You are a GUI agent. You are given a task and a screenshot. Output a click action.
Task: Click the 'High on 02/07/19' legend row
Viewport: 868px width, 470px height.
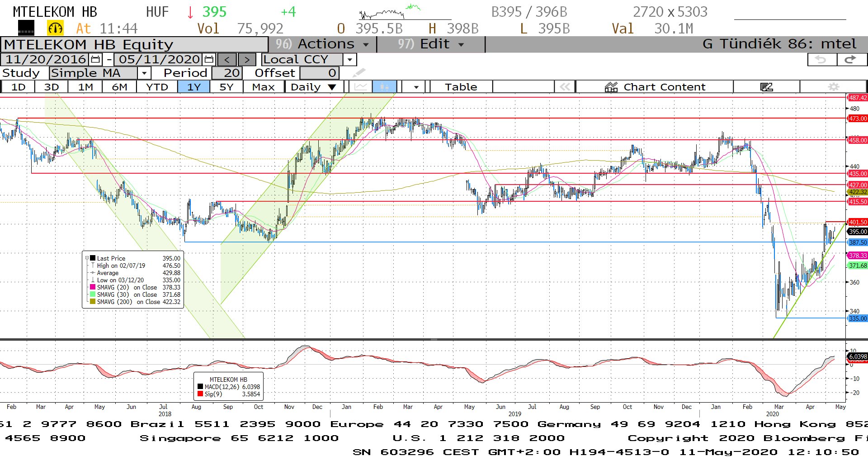(x=136, y=266)
